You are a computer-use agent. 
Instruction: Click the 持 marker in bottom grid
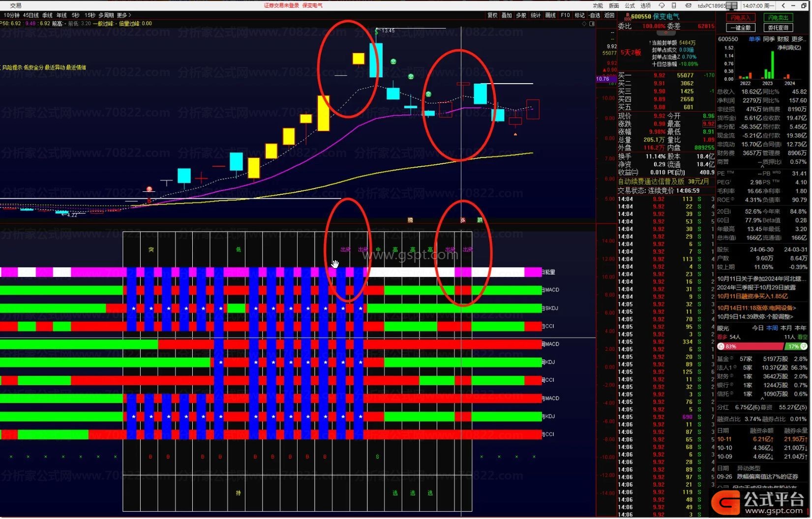238,493
